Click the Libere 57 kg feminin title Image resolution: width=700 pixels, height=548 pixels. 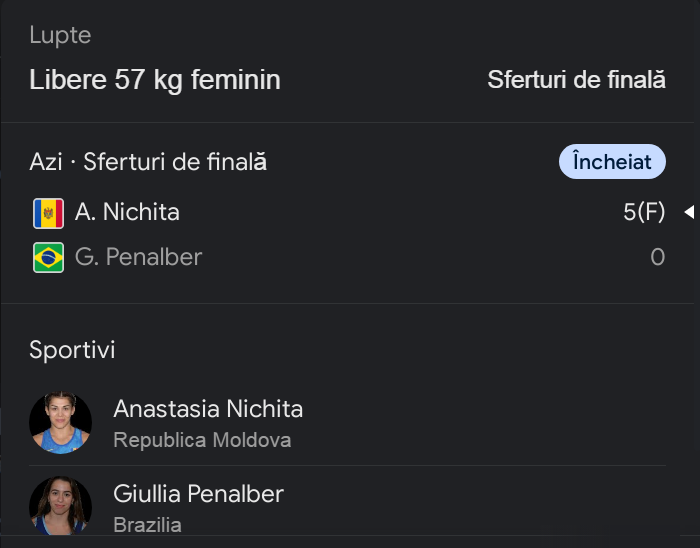pyautogui.click(x=155, y=80)
